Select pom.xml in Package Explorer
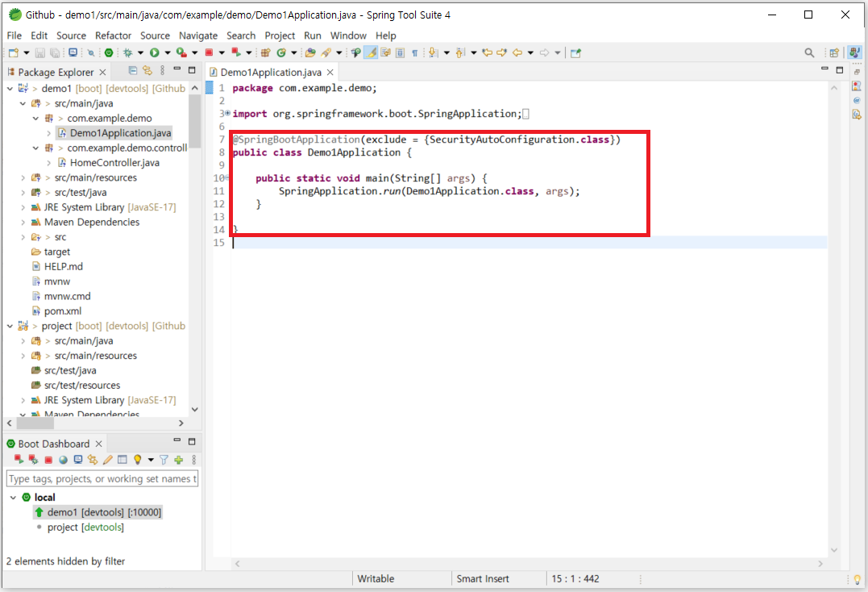This screenshot has height=592, width=868. tap(63, 311)
